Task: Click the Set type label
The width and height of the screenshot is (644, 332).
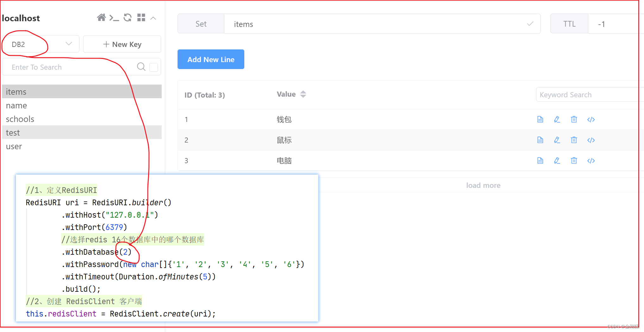Action: click(x=201, y=24)
